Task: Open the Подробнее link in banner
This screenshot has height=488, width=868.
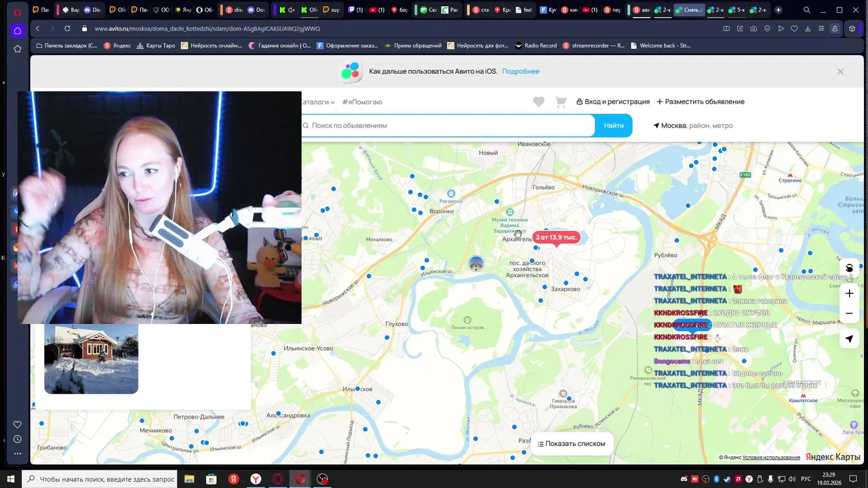Action: coord(521,71)
